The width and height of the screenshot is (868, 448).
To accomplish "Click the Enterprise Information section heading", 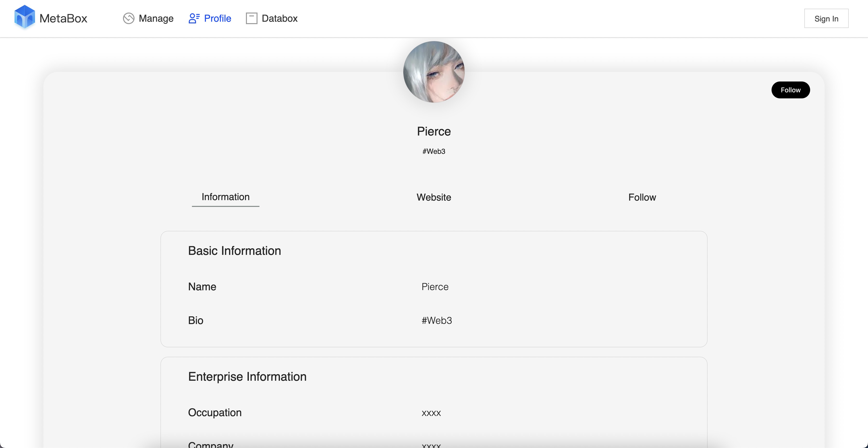I will [247, 376].
